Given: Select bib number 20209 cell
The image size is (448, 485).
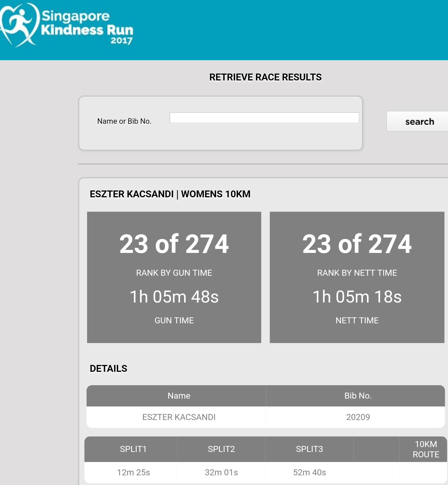Looking at the screenshot, I should click(358, 417).
